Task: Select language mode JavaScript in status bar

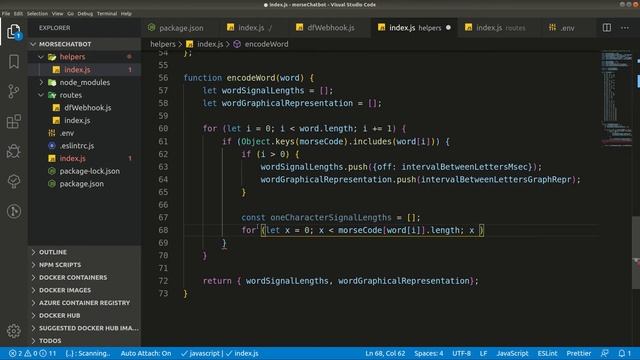Action: click(512, 353)
